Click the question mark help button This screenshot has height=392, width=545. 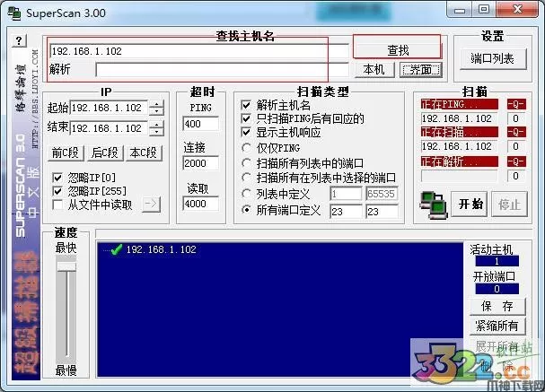[x=19, y=41]
